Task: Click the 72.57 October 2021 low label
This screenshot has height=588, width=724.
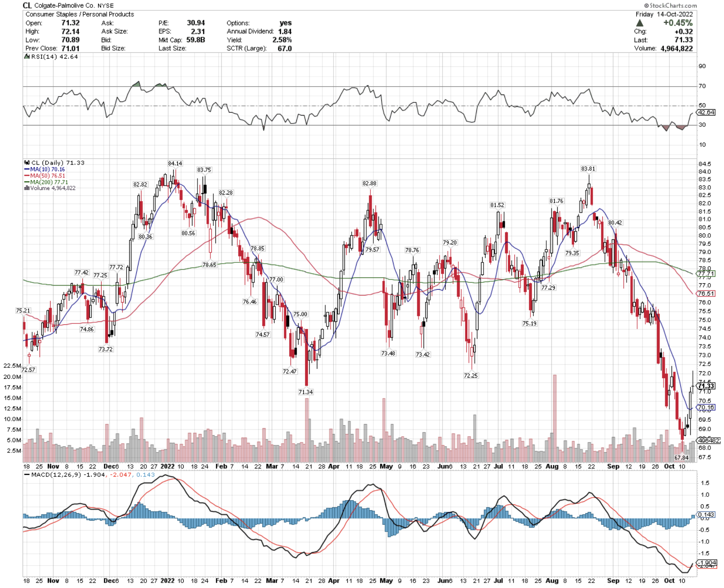Action: pyautogui.click(x=28, y=370)
